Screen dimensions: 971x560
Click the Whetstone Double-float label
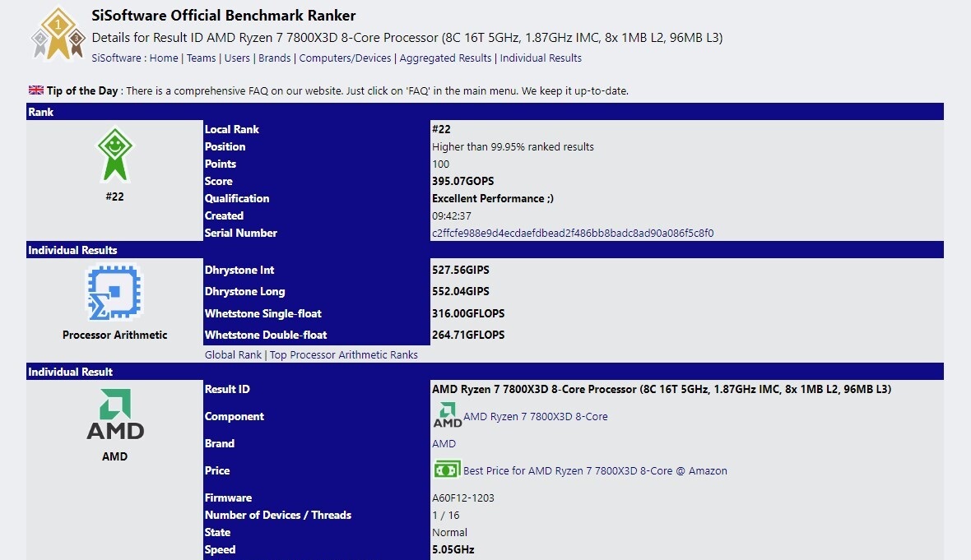coord(266,335)
